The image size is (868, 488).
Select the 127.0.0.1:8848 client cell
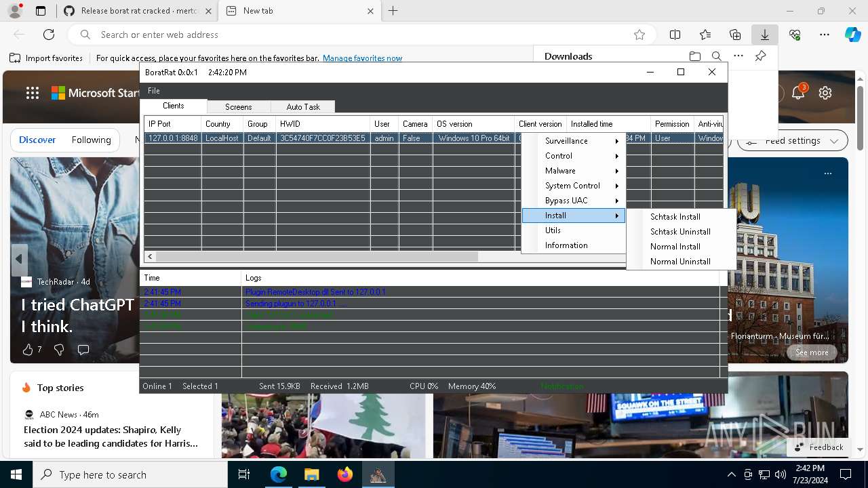click(x=172, y=138)
